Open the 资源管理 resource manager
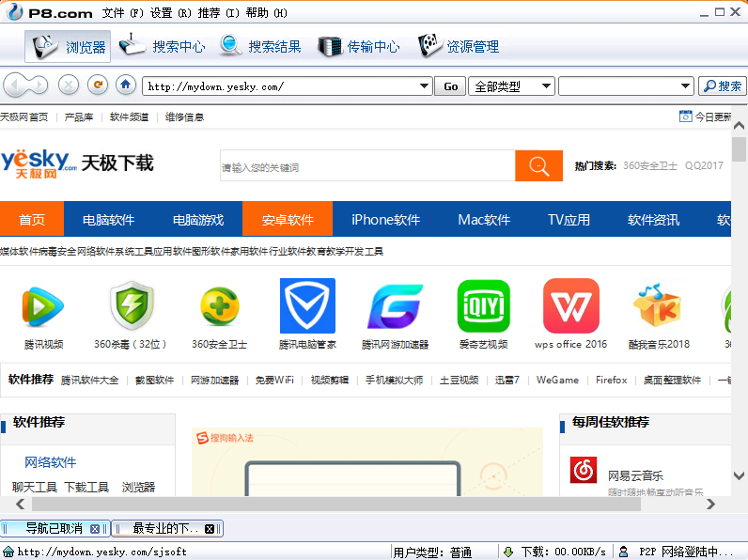Screen dimensions: 748x560 pyautogui.click(x=459, y=46)
